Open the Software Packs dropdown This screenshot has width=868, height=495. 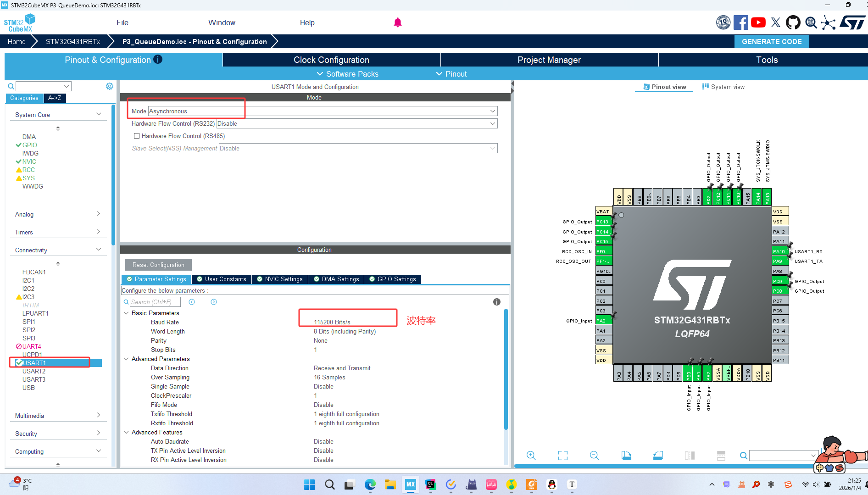coord(348,74)
